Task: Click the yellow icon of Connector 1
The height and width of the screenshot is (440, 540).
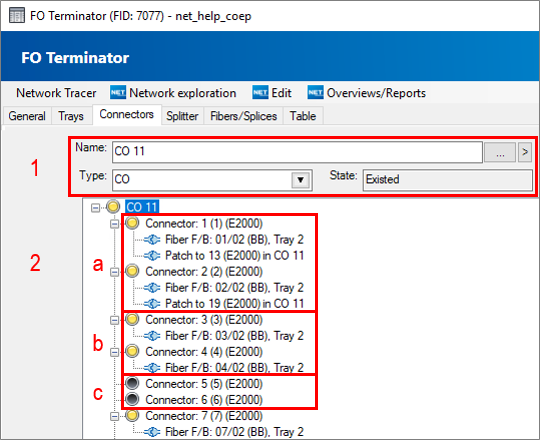Action: (x=132, y=223)
